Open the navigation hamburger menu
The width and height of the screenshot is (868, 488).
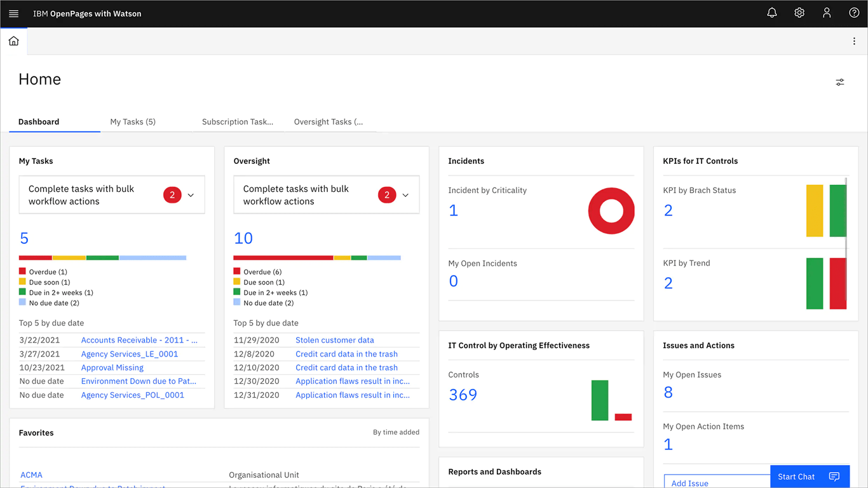coord(13,13)
